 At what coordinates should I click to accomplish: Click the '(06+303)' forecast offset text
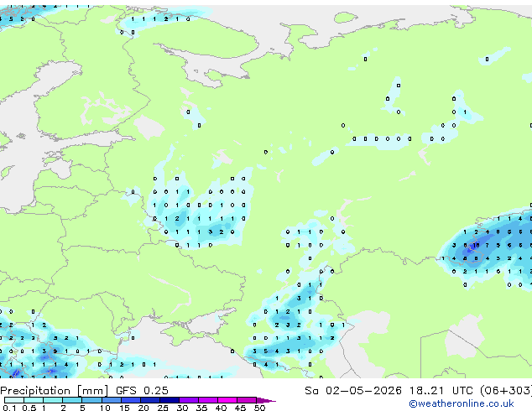(506, 391)
